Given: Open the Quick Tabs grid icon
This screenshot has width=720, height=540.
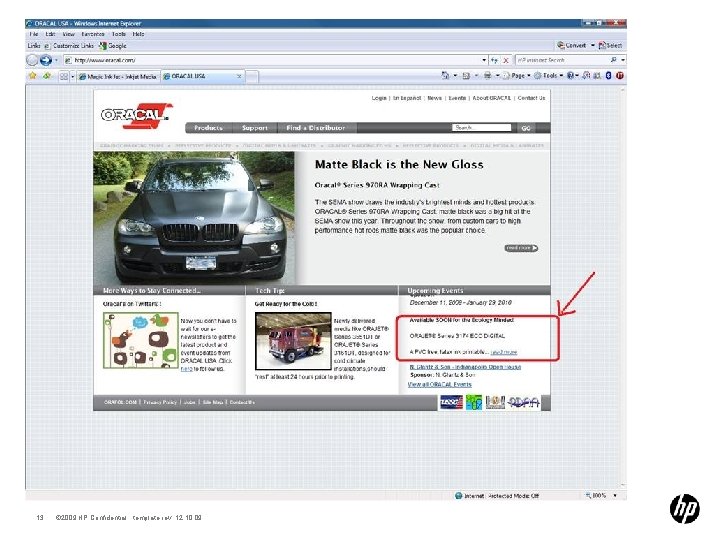Looking at the screenshot, I should (x=64, y=76).
